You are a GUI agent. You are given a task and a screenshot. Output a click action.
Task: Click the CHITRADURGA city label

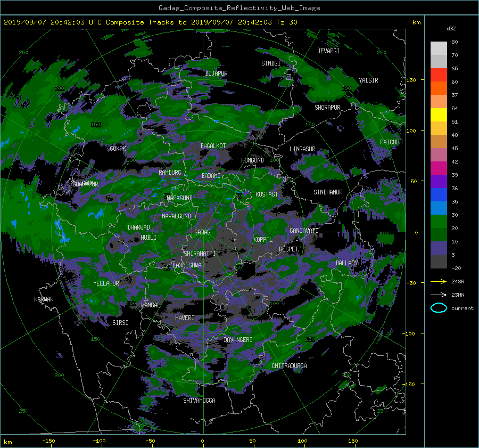[289, 366]
